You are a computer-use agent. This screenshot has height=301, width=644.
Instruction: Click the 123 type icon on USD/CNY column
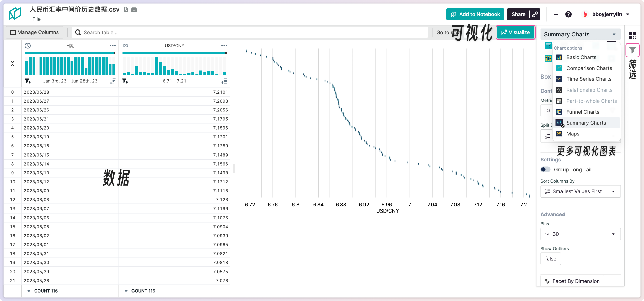pos(125,46)
